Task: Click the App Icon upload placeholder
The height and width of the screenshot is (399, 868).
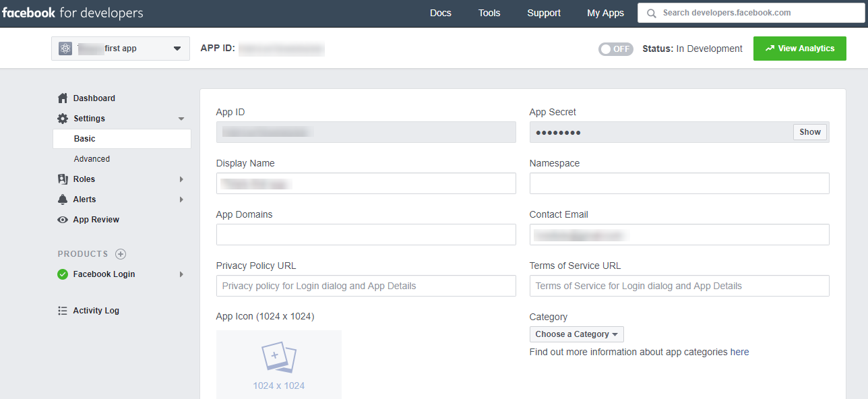Action: pyautogui.click(x=278, y=364)
